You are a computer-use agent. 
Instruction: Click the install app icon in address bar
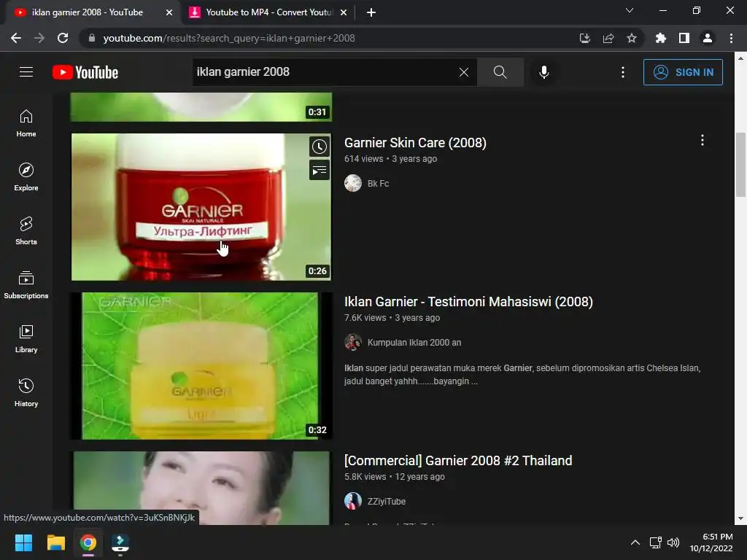coord(584,38)
